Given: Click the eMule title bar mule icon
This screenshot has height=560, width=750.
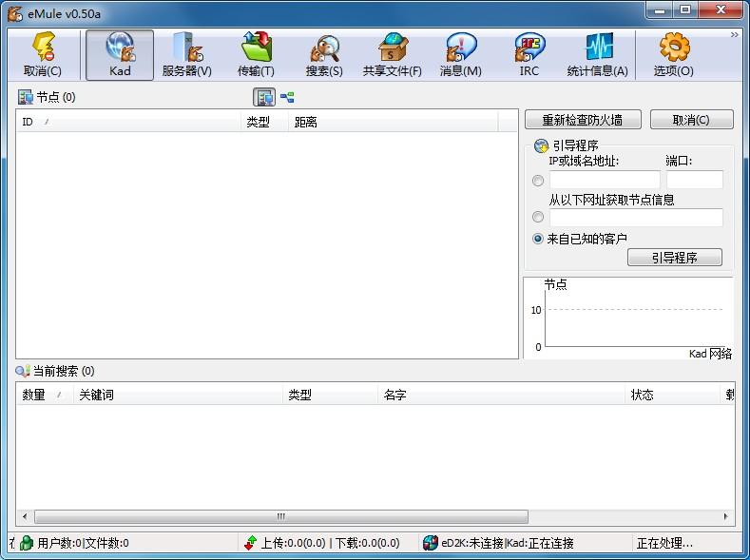Looking at the screenshot, I should pyautogui.click(x=15, y=13).
